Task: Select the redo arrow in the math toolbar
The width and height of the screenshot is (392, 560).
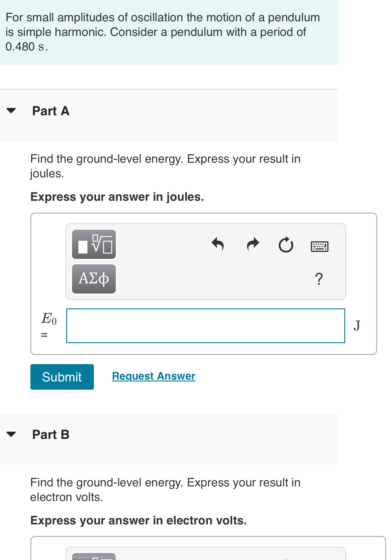Action: [x=252, y=245]
